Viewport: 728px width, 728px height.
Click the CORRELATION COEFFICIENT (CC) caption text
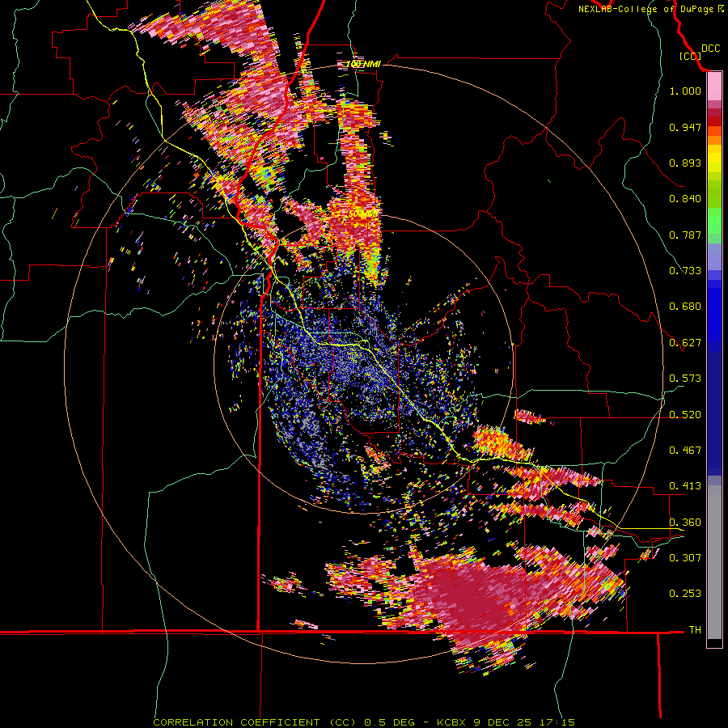[x=255, y=722]
